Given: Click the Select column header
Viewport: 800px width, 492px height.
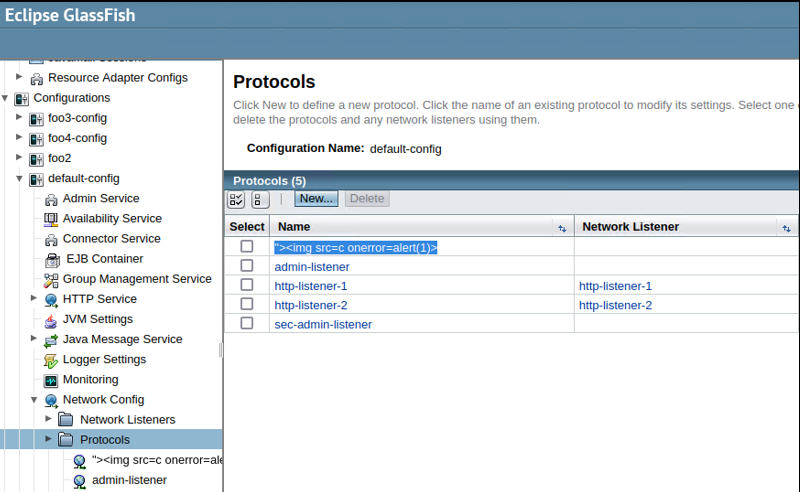Looking at the screenshot, I should click(x=247, y=227).
